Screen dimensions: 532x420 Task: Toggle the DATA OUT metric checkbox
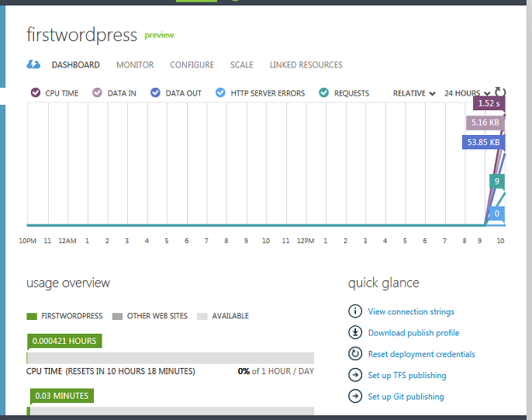(x=155, y=92)
